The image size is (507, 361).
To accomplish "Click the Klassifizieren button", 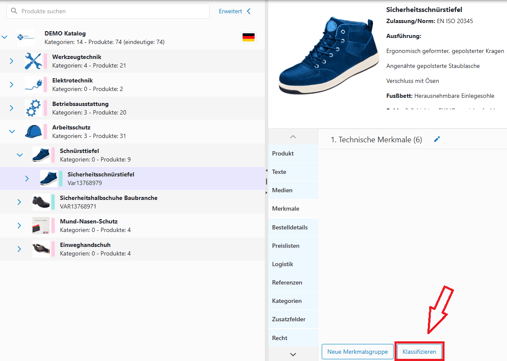I will (419, 352).
